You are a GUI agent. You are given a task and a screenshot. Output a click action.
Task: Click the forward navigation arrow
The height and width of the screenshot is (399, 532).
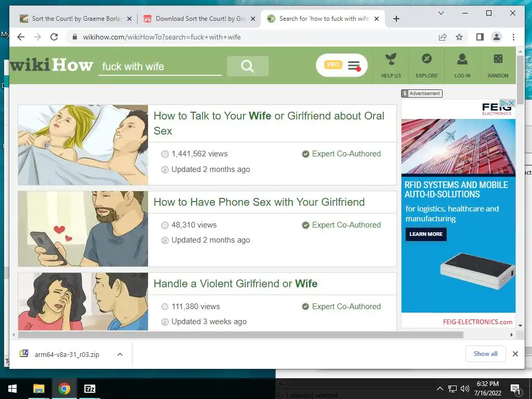[x=37, y=37]
